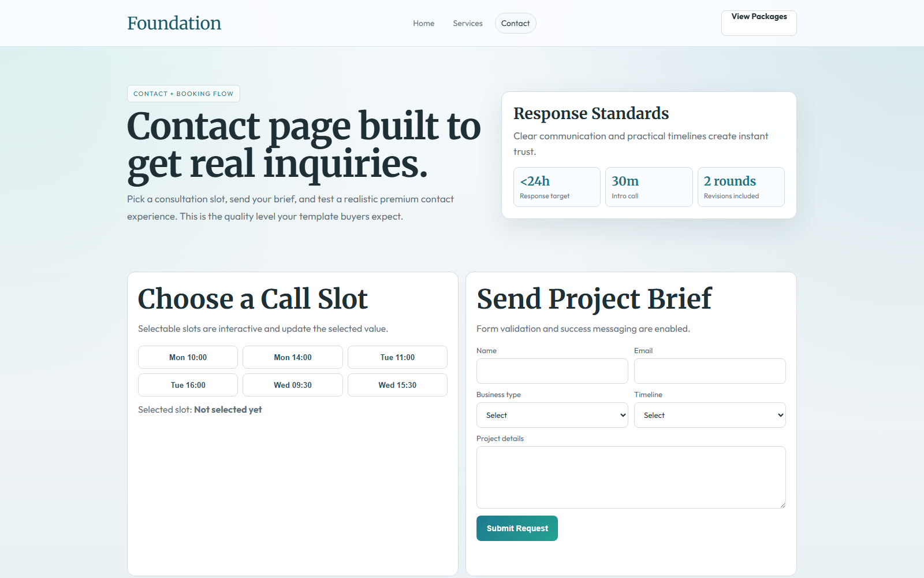Select the active Contact nav item
This screenshot has width=924, height=578.
pyautogui.click(x=515, y=23)
